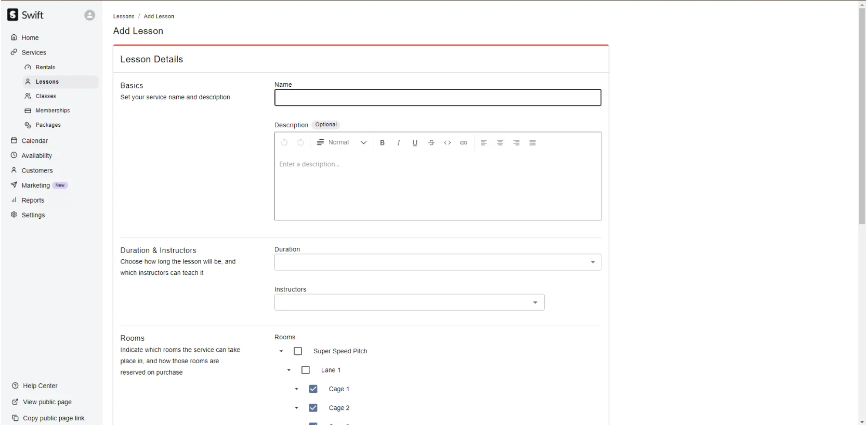Viewport: 868px width, 425px height.
Task: Check the Lane 1 checkbox
Action: (306, 370)
